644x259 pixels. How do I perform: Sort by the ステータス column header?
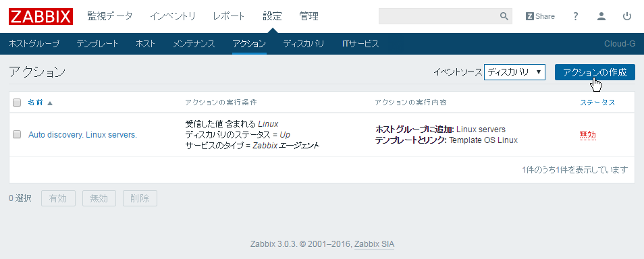pos(597,103)
